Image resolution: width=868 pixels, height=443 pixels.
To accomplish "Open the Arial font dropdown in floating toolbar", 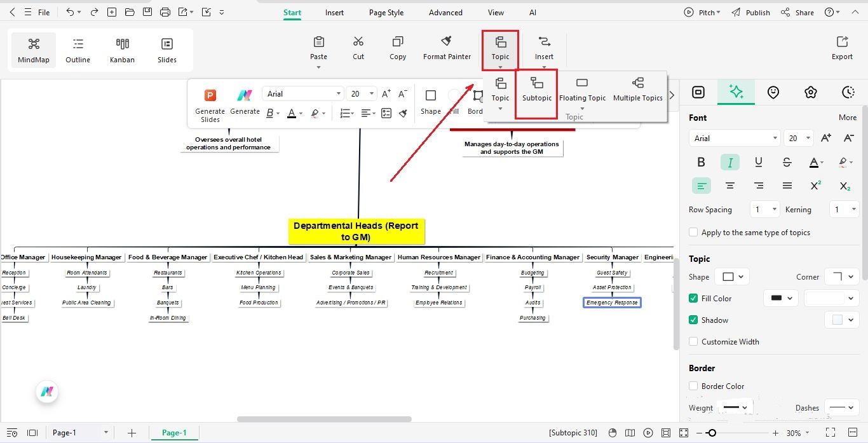I will [302, 93].
